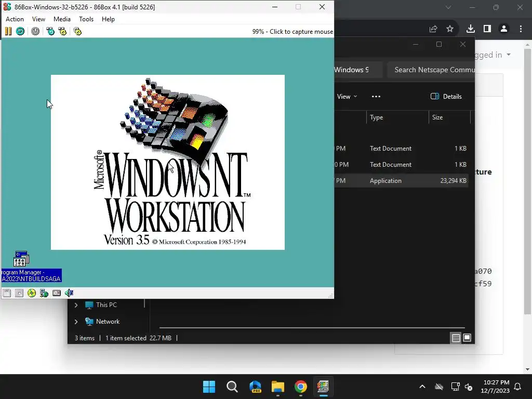Viewport: 532px width, 399px height.
Task: Open the Media menu
Action: tap(62, 19)
